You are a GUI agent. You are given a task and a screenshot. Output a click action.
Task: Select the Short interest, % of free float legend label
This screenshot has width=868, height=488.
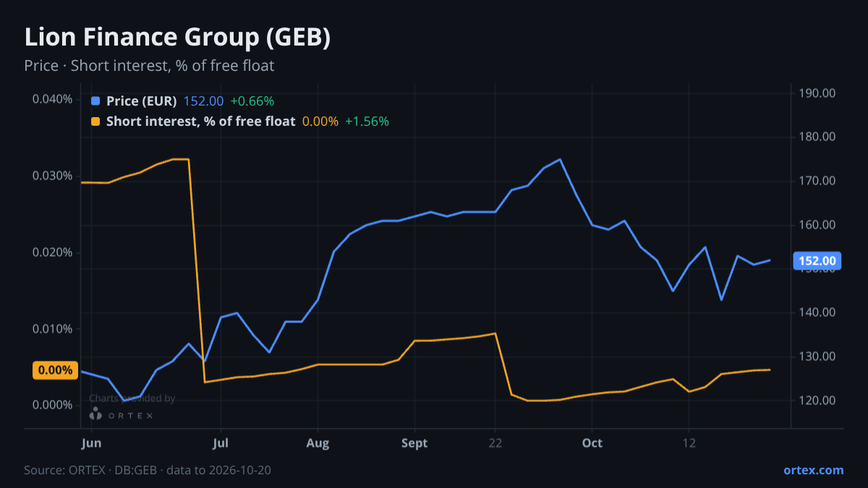[200, 121]
